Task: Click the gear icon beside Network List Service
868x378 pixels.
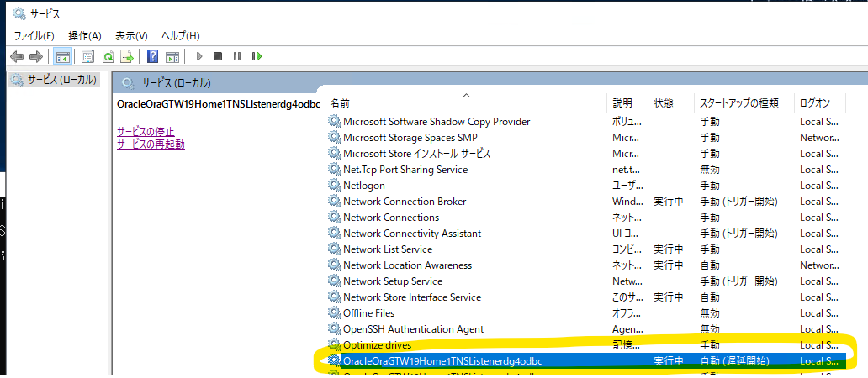Action: pyautogui.click(x=335, y=249)
